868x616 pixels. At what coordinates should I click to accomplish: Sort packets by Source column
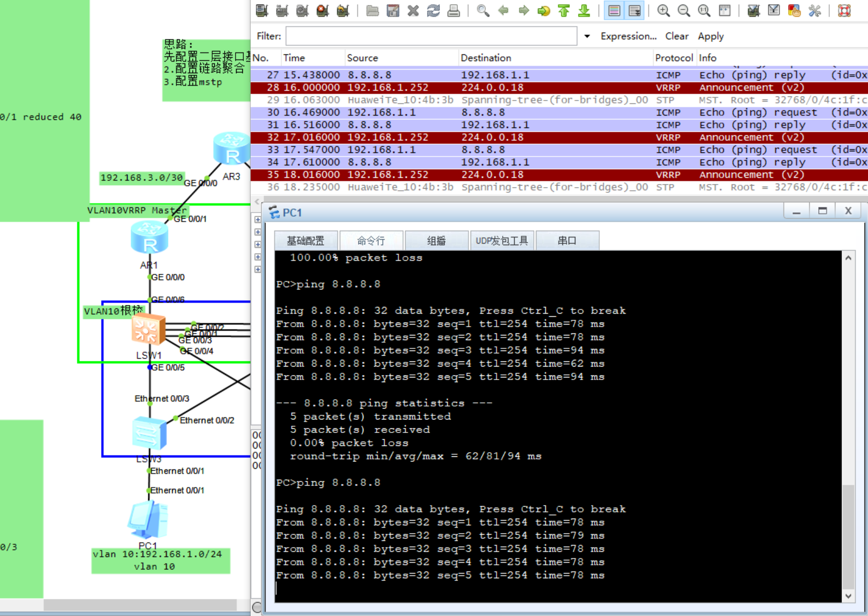(x=402, y=58)
